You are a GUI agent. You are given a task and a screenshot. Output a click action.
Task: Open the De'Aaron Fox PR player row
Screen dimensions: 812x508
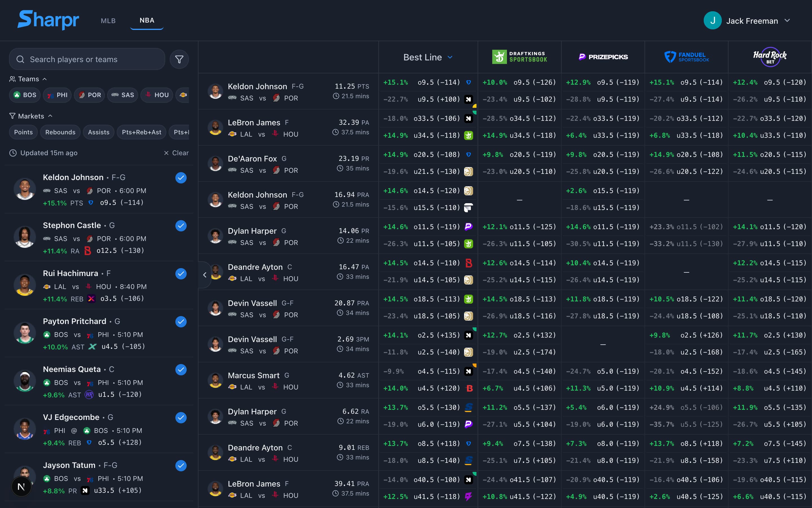[x=288, y=164]
